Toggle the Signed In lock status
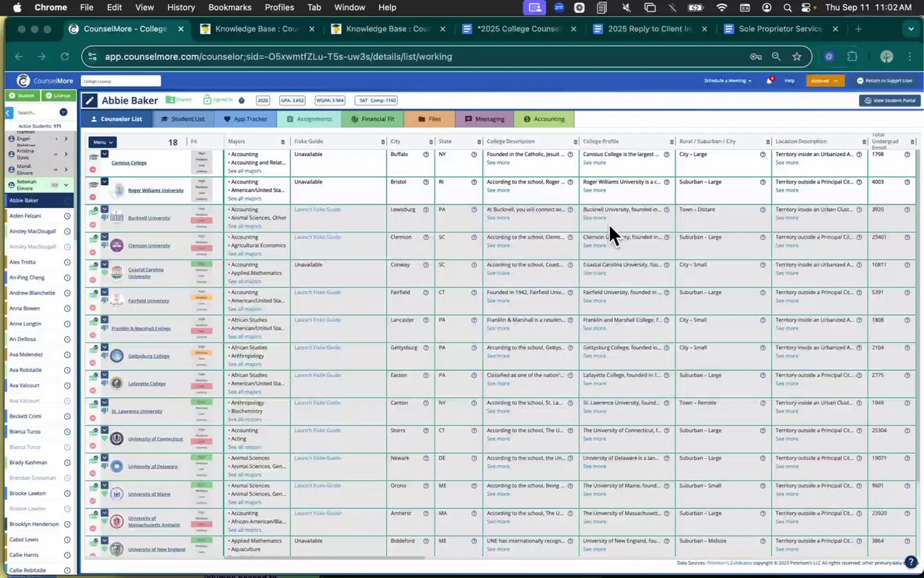The image size is (924, 578). (217, 100)
